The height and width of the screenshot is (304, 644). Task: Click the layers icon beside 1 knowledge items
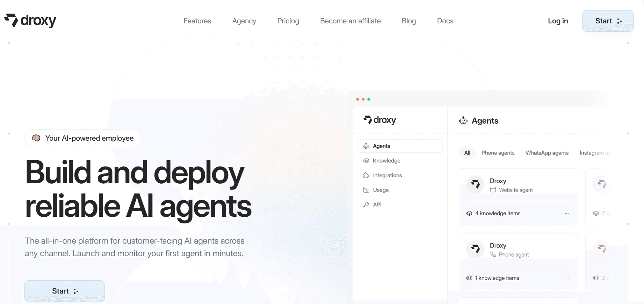point(469,278)
